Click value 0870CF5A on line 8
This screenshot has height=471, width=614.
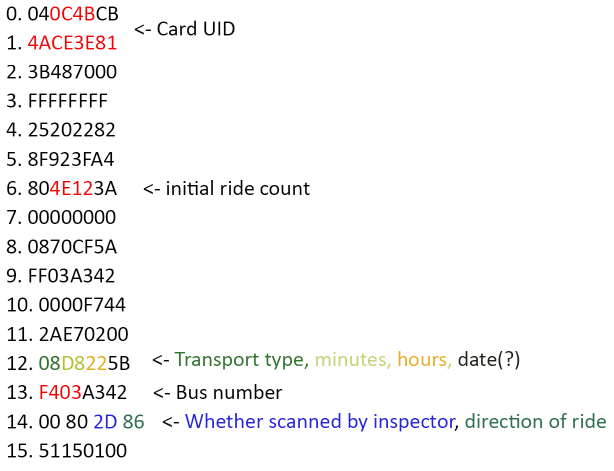[72, 247]
